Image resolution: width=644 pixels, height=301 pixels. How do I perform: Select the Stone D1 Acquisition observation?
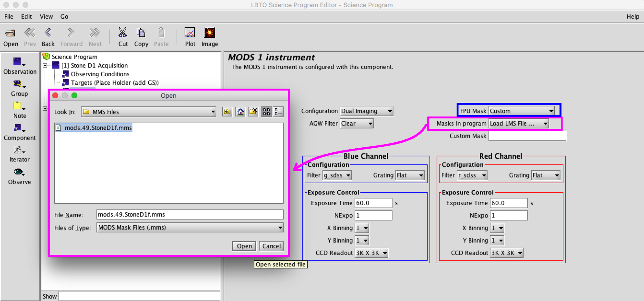(x=94, y=65)
